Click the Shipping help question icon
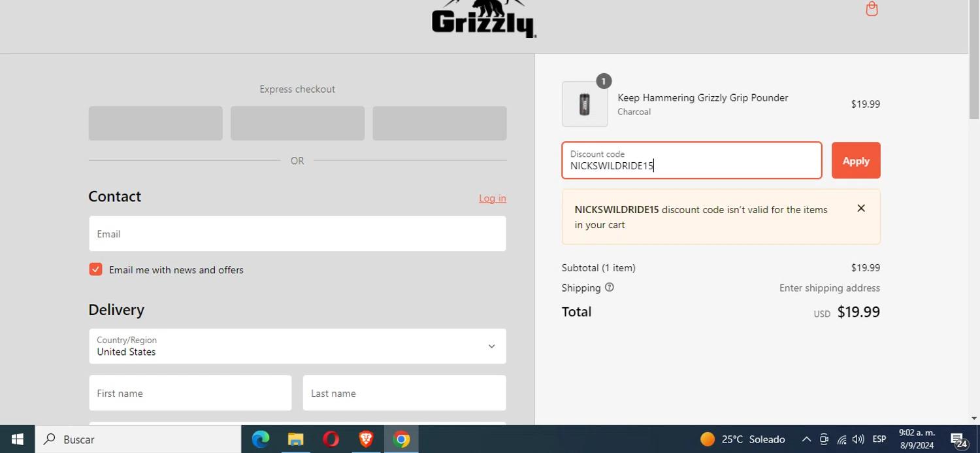This screenshot has width=980, height=453. [x=610, y=287]
